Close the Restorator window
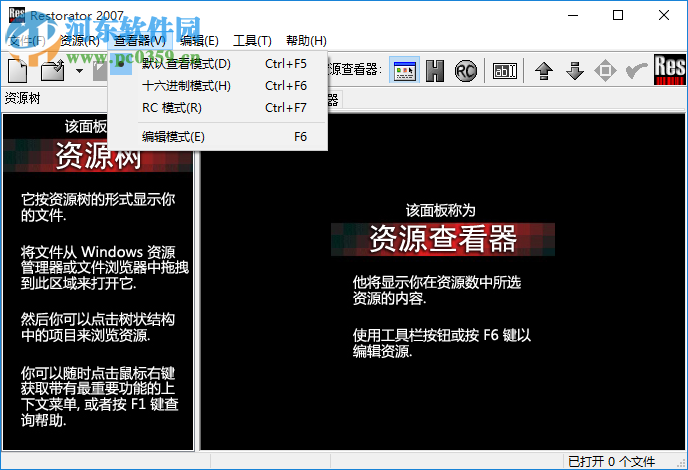Viewport: 688px width, 470px height. click(x=664, y=15)
